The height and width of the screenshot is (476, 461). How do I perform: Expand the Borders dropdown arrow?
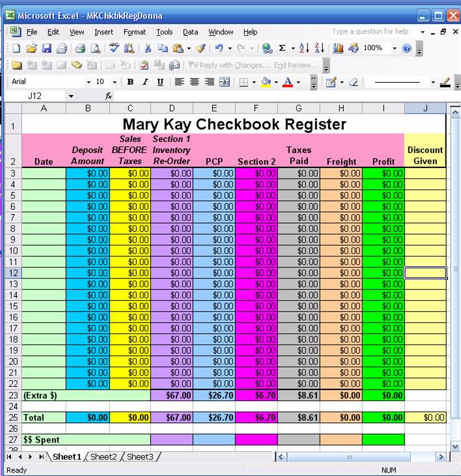[x=254, y=82]
